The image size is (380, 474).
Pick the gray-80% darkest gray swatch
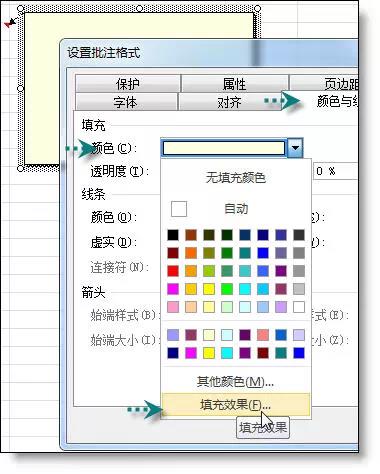pos(299,235)
